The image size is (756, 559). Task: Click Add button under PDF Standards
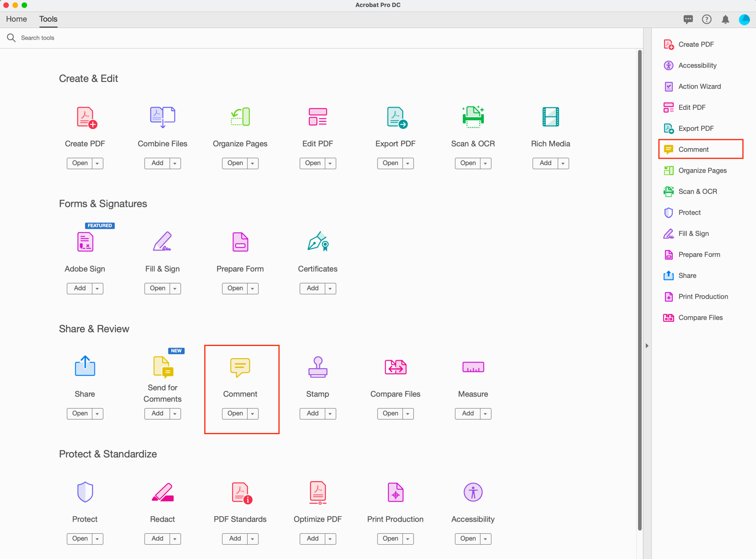pos(235,539)
